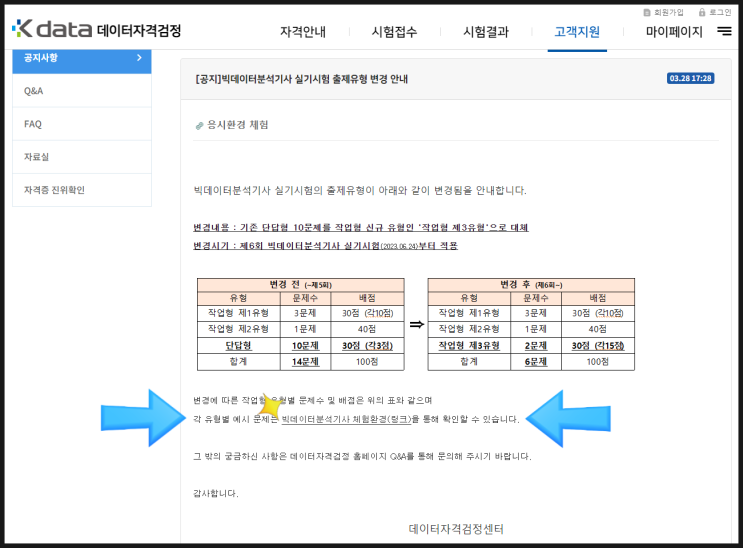Click the 로그인 link

[715, 12]
